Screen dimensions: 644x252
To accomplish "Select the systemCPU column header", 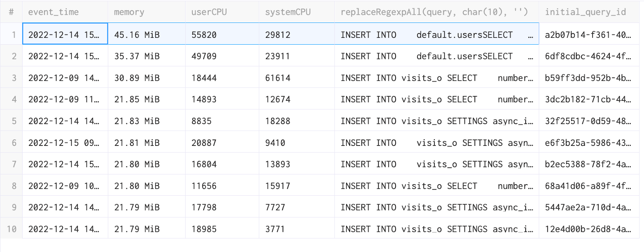I will (x=288, y=12).
